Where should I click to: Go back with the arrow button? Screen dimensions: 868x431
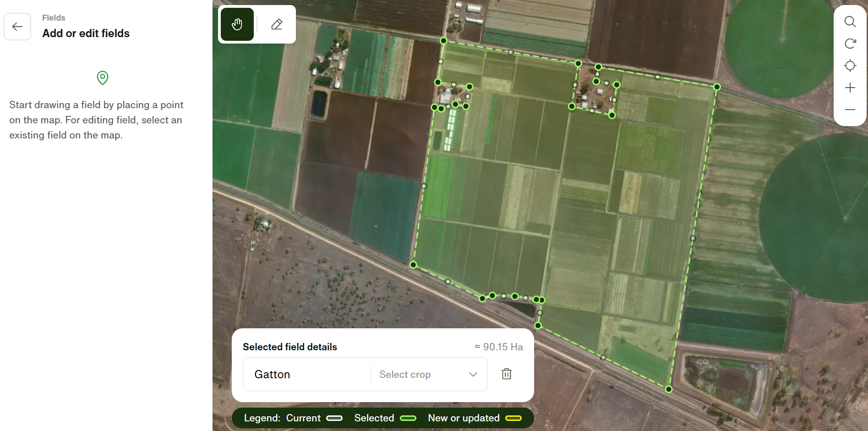tap(17, 27)
